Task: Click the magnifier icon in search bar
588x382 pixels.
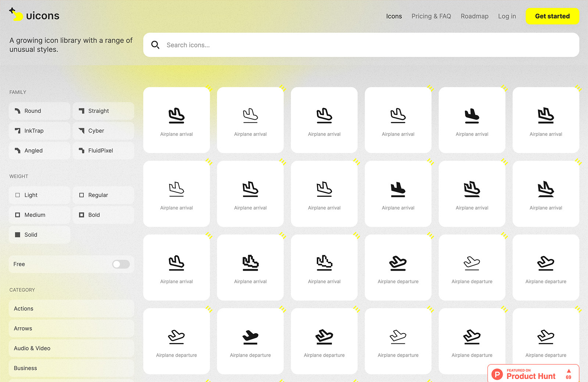Action: [155, 45]
